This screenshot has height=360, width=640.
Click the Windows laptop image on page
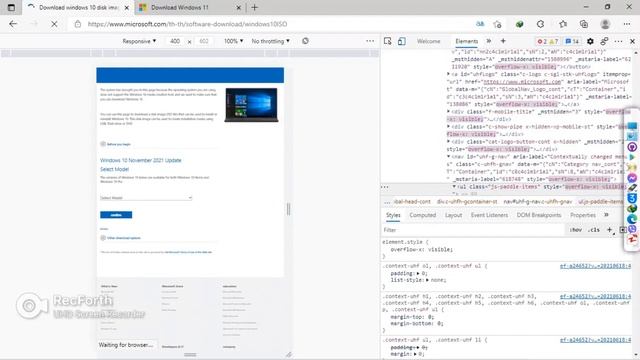tap(251, 105)
